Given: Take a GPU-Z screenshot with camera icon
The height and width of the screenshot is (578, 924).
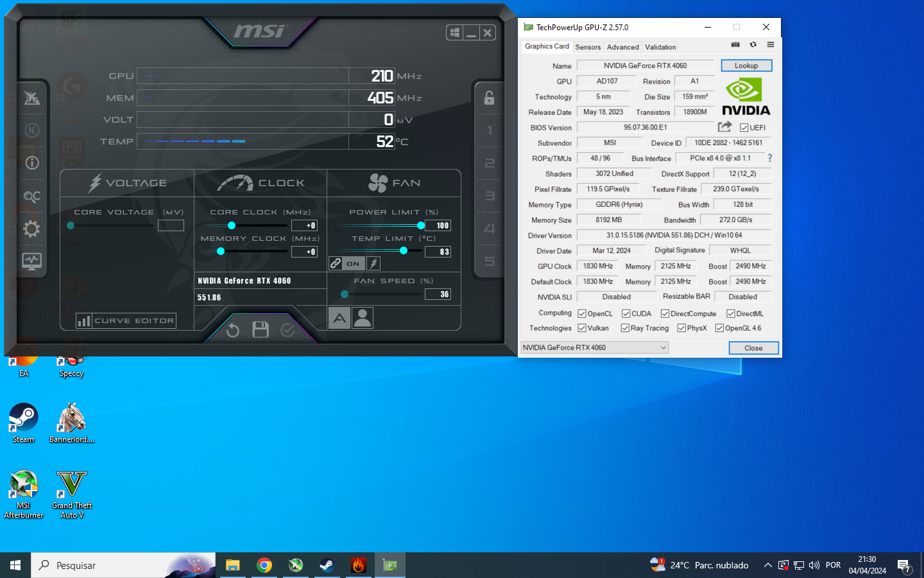Looking at the screenshot, I should [x=735, y=45].
